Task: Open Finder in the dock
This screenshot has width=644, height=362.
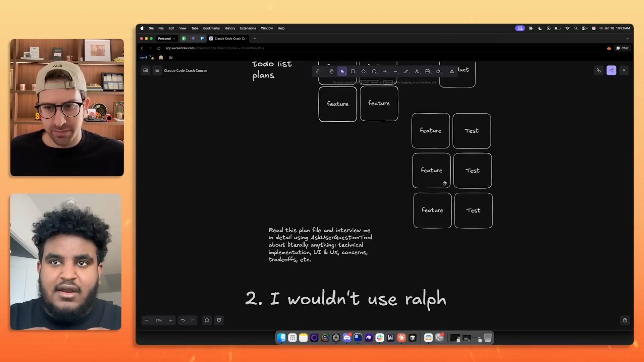Action: (x=281, y=338)
